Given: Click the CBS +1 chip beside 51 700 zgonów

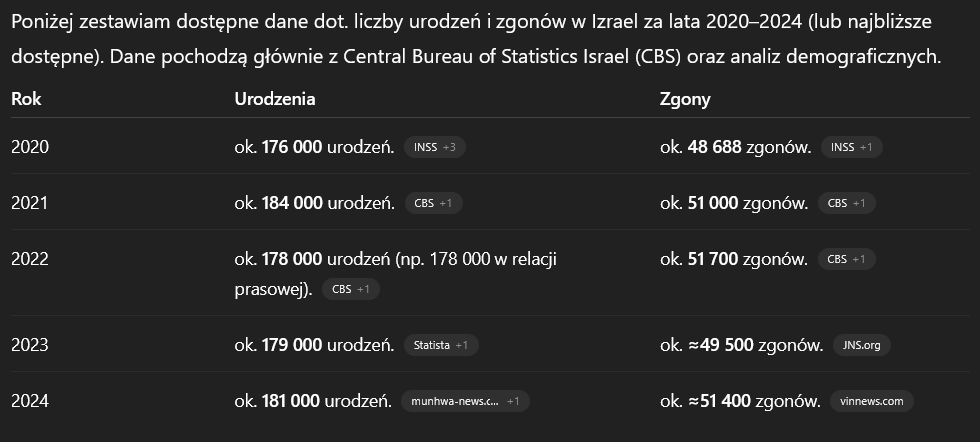Looking at the screenshot, I should pyautogui.click(x=846, y=259).
